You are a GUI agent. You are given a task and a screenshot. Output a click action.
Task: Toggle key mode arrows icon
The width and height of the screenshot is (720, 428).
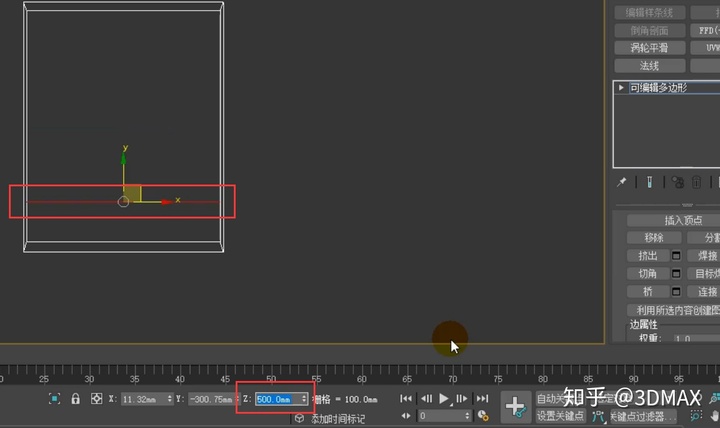pyautogui.click(x=406, y=416)
